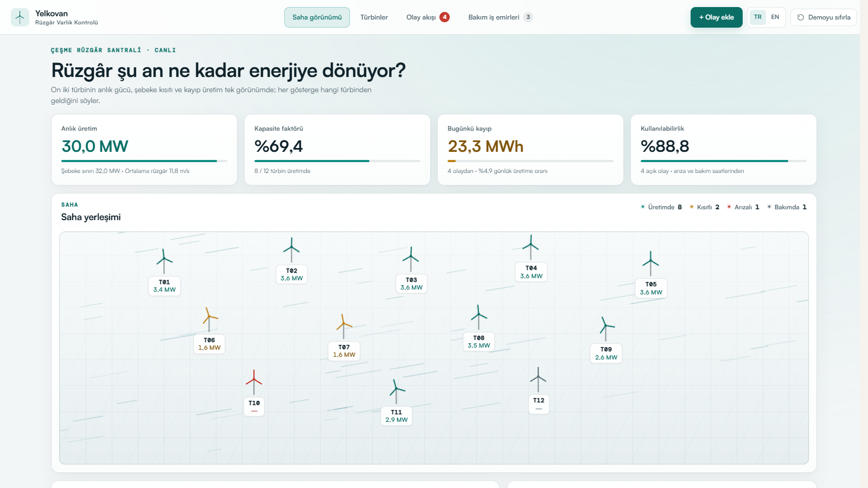
Task: Switch language to EN
Action: pyautogui.click(x=775, y=17)
